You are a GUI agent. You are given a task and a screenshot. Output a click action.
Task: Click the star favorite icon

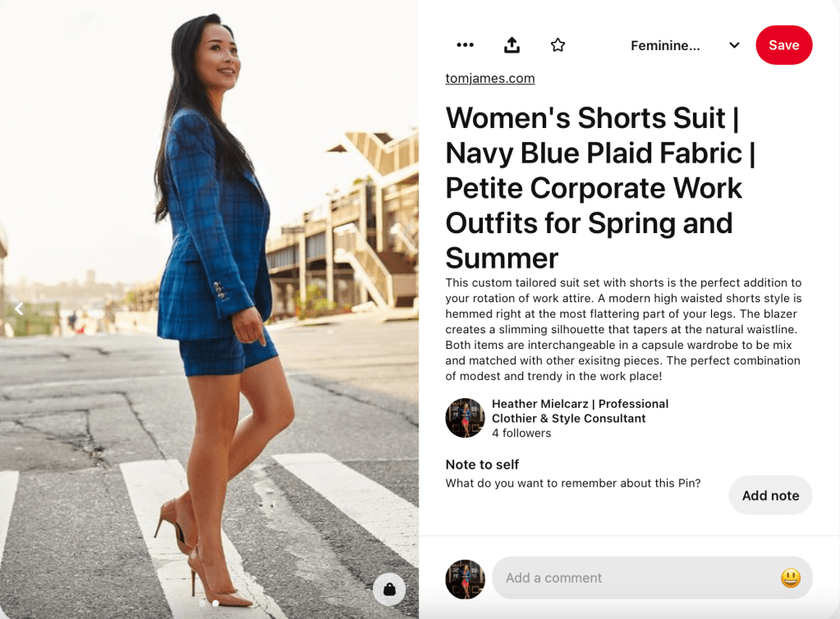pos(558,45)
